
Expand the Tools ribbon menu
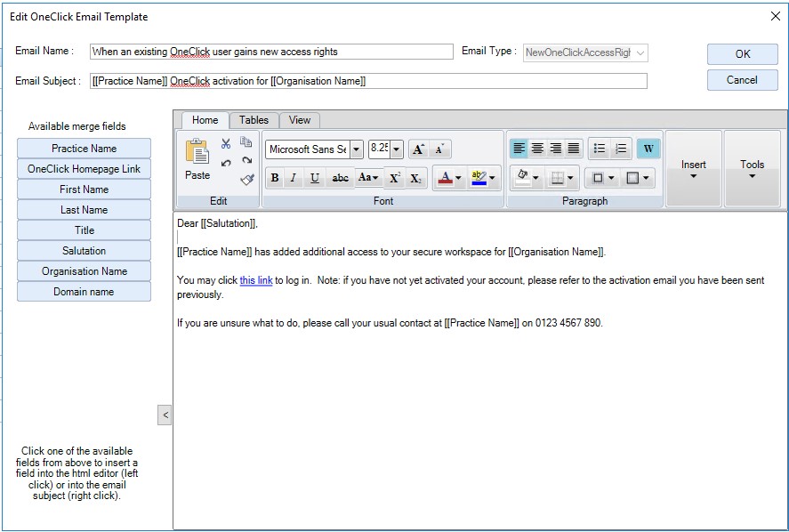pyautogui.click(x=752, y=169)
